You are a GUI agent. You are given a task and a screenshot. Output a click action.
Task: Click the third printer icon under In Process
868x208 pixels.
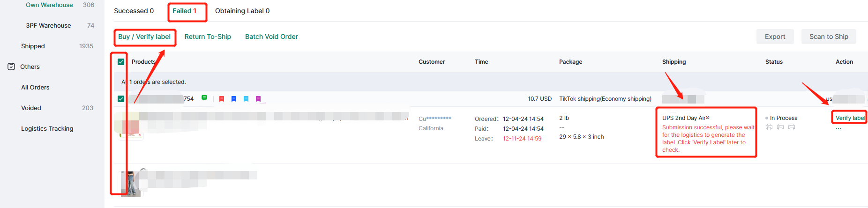point(792,127)
